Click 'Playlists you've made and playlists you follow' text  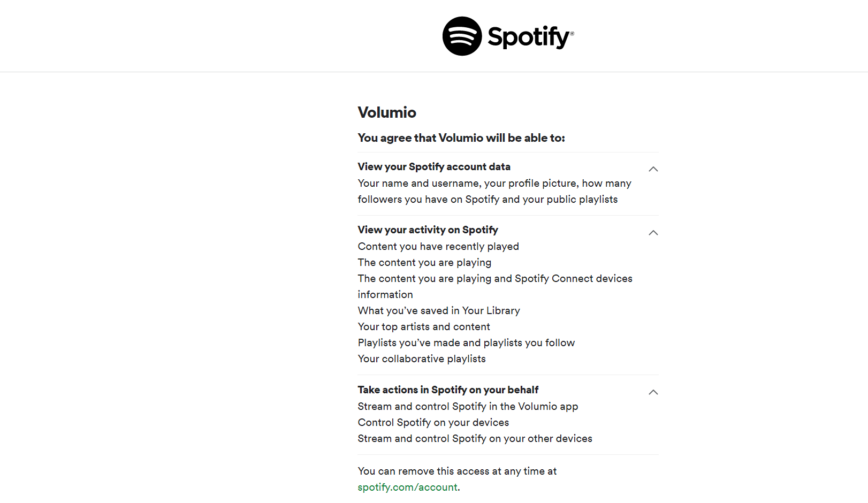[466, 343]
